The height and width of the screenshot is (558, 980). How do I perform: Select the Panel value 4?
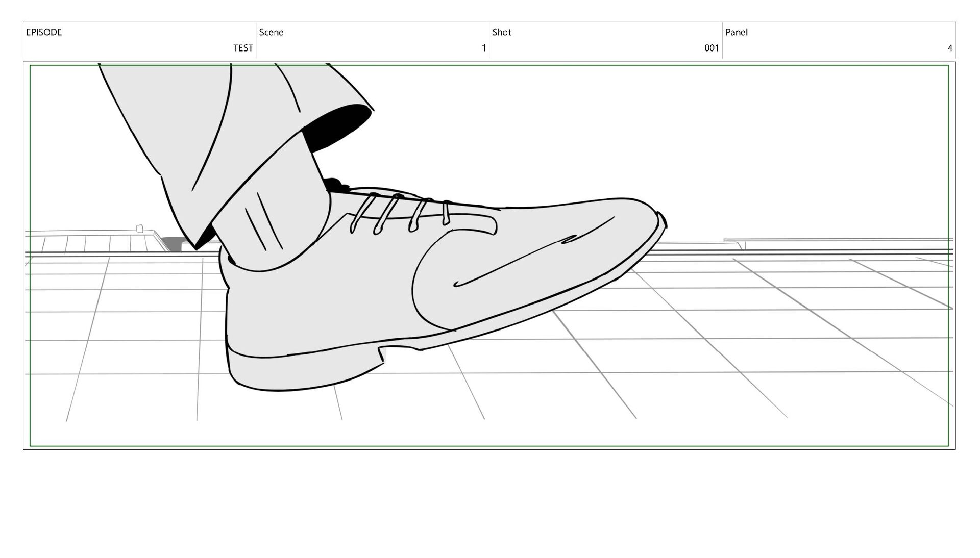(x=950, y=48)
